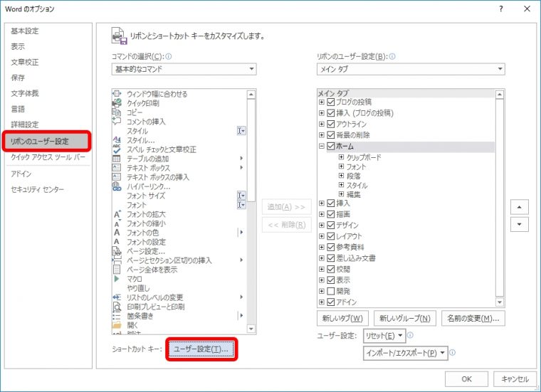Open the 詳細設定 category
541x392 pixels.
click(25, 125)
